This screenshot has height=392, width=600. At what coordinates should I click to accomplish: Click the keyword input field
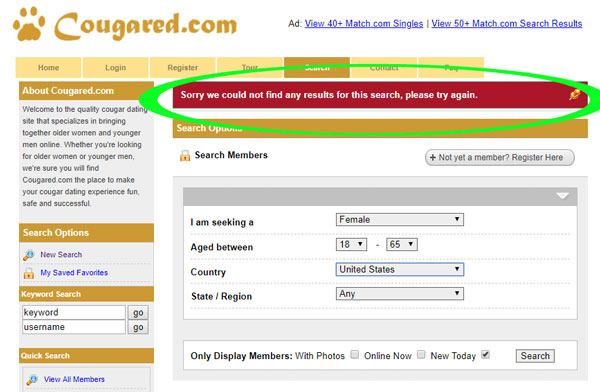pos(74,312)
